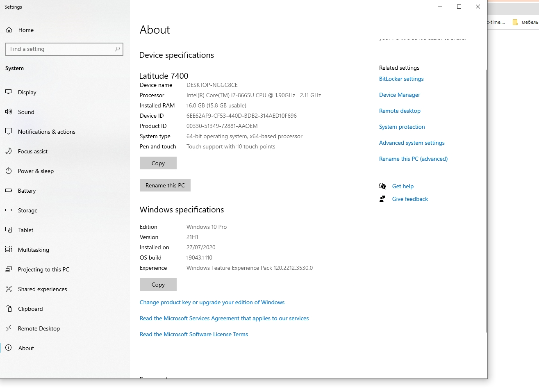Click the Get help chat icon
This screenshot has height=392, width=539.
(382, 186)
